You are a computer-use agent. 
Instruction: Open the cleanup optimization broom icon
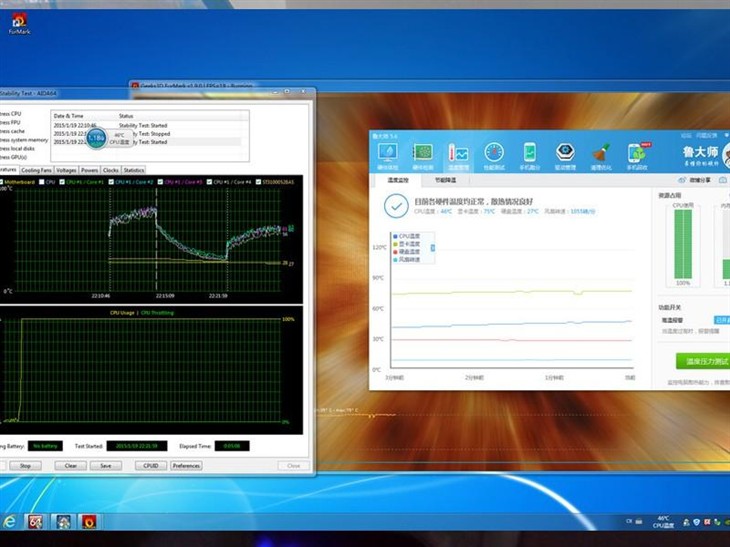tap(601, 156)
